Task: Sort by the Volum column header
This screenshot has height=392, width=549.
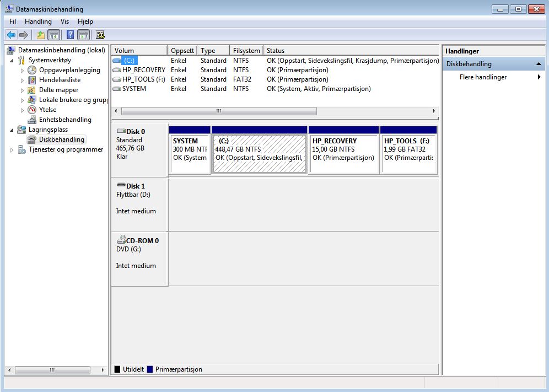Action: (x=139, y=50)
